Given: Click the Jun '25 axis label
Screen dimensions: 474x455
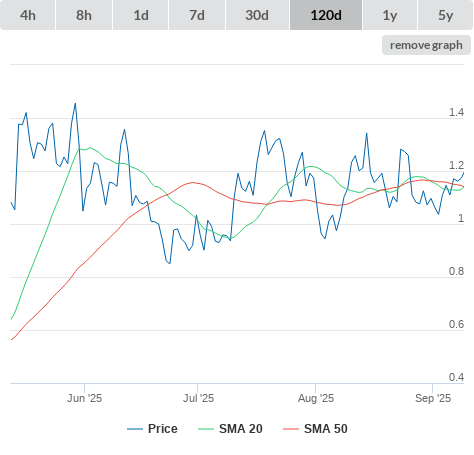Looking at the screenshot, I should point(84,398).
